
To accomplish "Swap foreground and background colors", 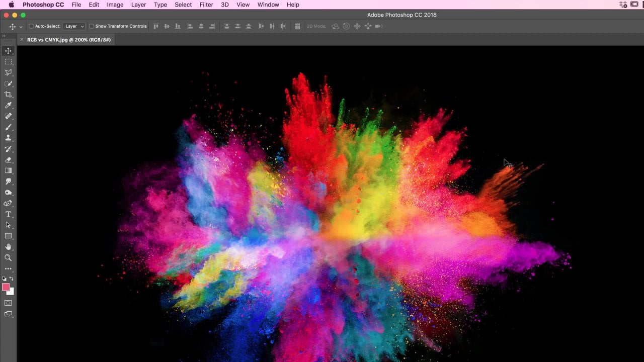I will [x=12, y=279].
